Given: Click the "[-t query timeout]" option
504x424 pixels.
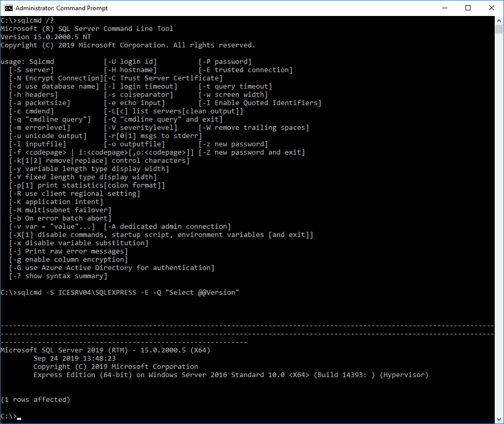Looking at the screenshot, I should [x=235, y=87].
